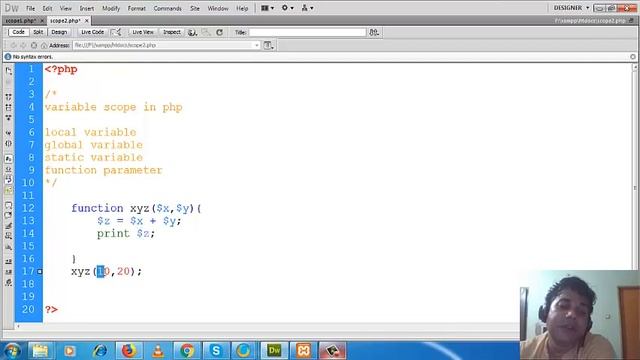Open the Commands menu
Image resolution: width=640 pixels, height=360 pixels.
tap(167, 8)
